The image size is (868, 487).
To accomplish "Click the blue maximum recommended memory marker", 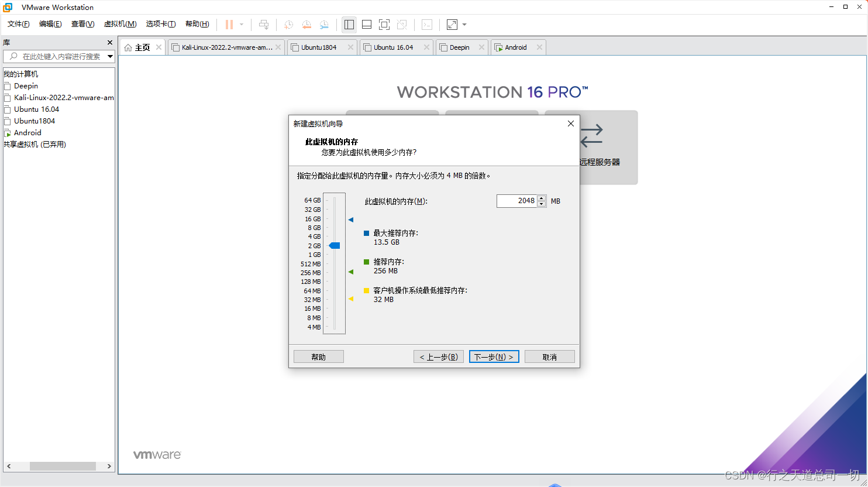I will tap(351, 220).
